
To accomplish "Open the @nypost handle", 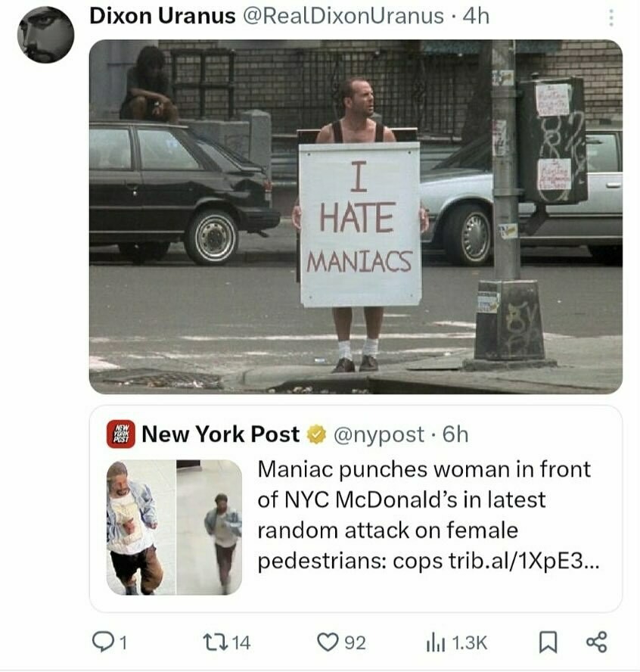I will coord(379,435).
